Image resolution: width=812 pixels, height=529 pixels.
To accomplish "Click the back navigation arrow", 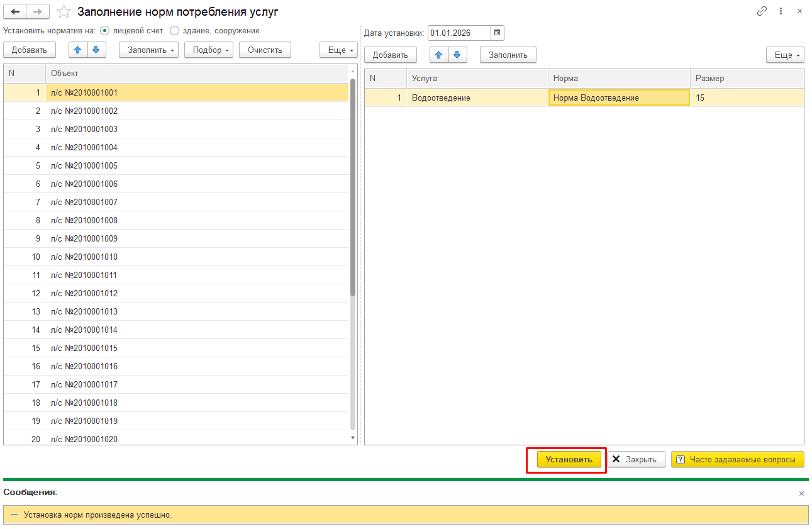I will point(16,11).
